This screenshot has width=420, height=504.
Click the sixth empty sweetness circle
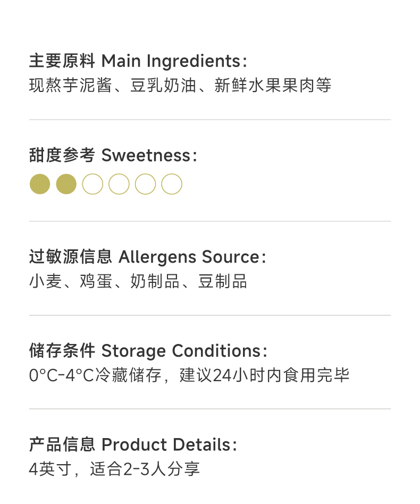172,184
